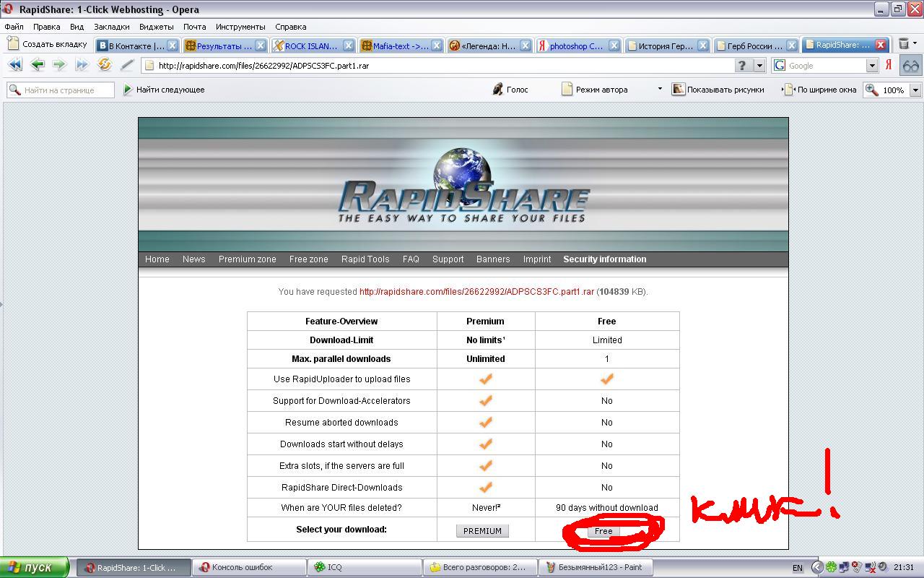Go forward using the forward arrow
The image size is (924, 578).
pos(59,65)
